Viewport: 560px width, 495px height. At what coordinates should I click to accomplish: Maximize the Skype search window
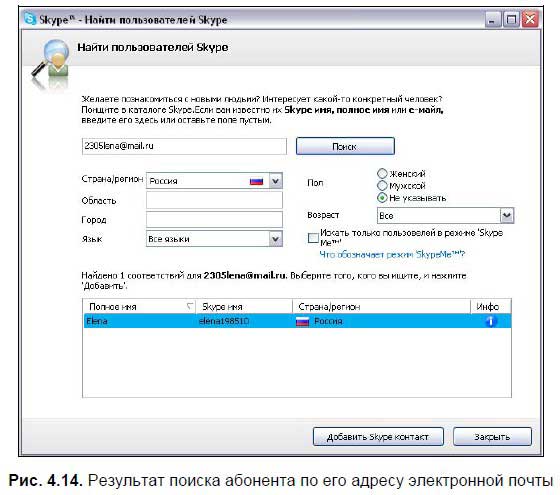[511, 19]
